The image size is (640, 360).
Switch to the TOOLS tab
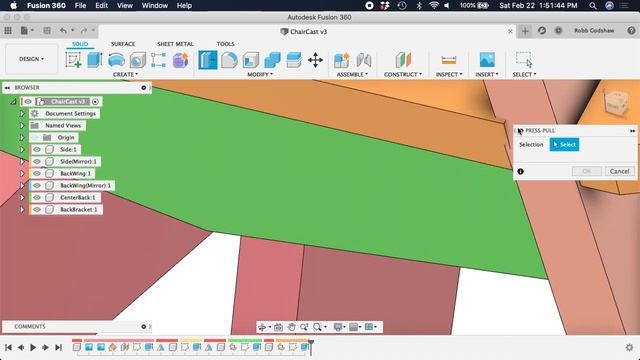pos(225,44)
